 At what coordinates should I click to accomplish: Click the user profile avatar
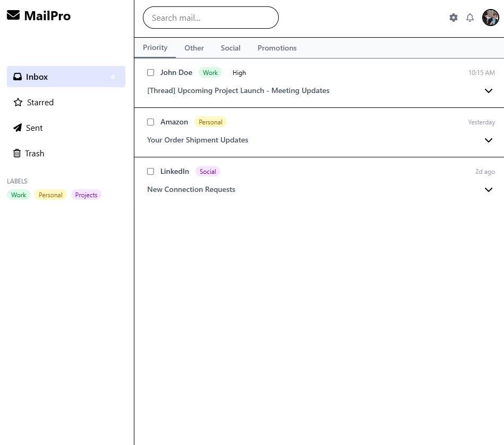coord(490,18)
